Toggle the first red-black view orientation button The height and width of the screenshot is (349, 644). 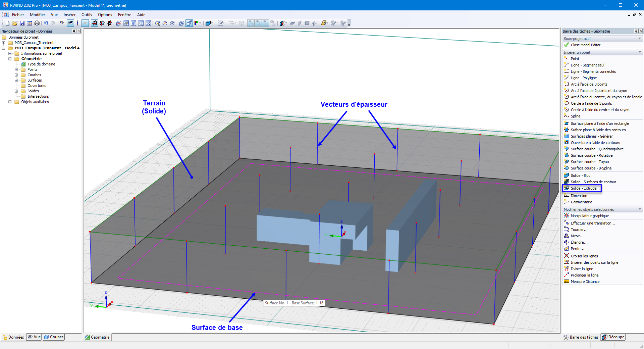(x=95, y=23)
